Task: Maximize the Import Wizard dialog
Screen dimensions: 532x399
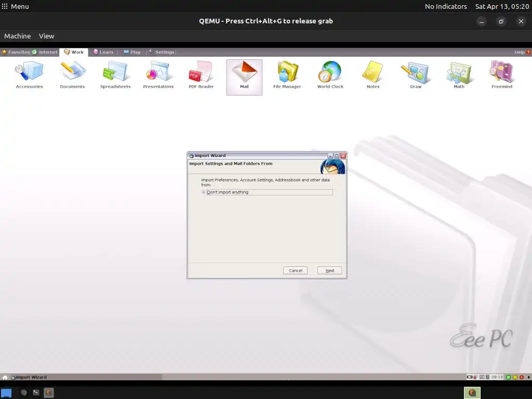Action: (337, 156)
